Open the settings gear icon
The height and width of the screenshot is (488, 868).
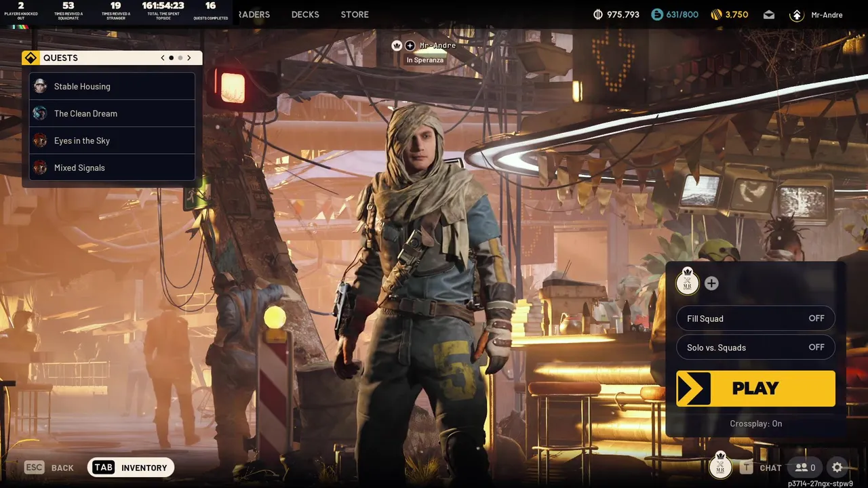[837, 467]
